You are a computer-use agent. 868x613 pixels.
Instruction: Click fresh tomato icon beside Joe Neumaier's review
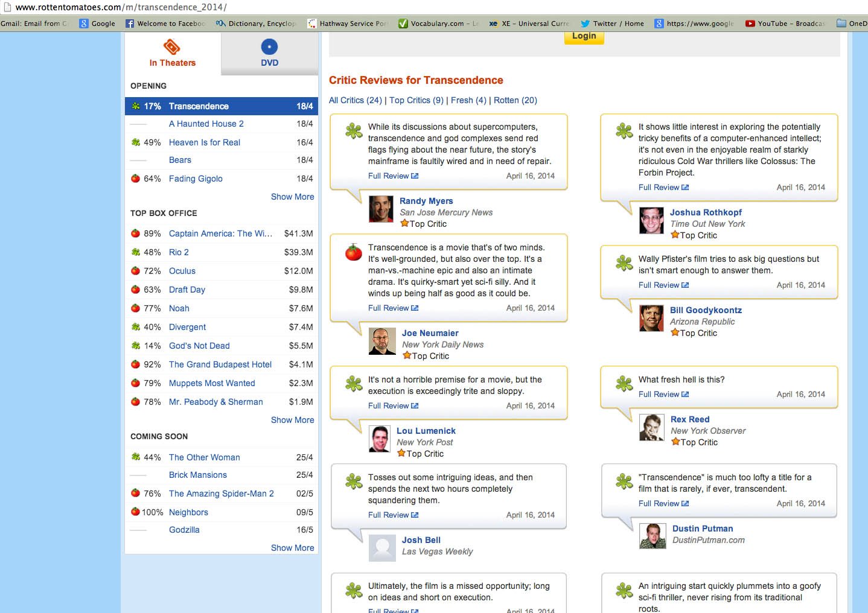pos(353,252)
